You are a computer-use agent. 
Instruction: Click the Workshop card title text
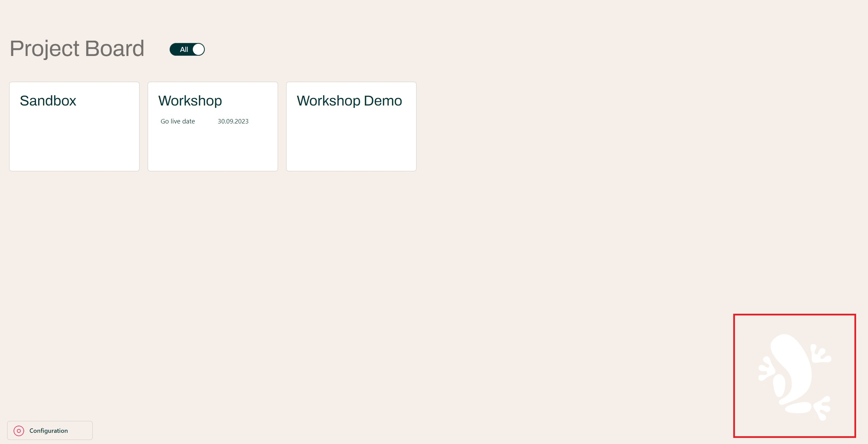tap(190, 101)
